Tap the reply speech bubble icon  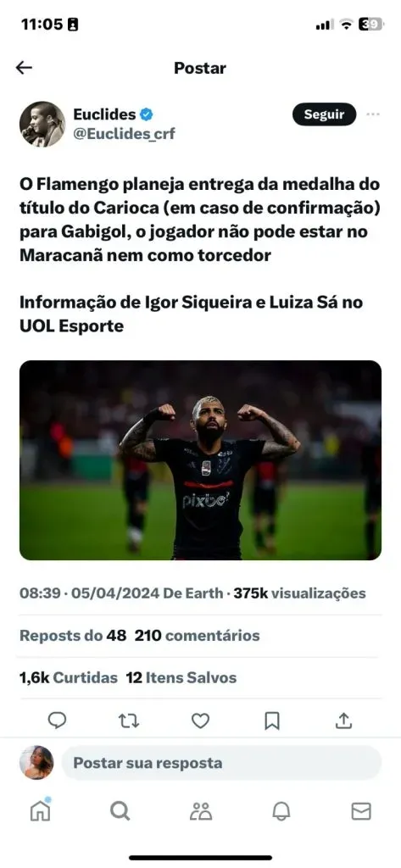[57, 721]
